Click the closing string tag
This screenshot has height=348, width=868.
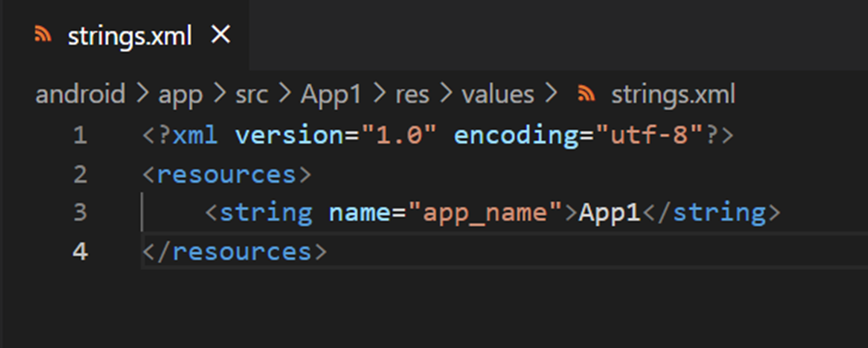(711, 213)
